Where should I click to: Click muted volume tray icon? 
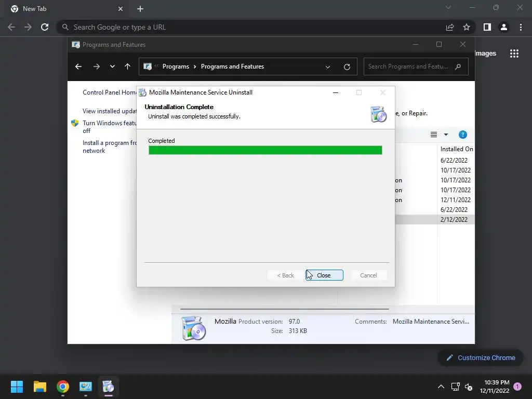(x=469, y=387)
